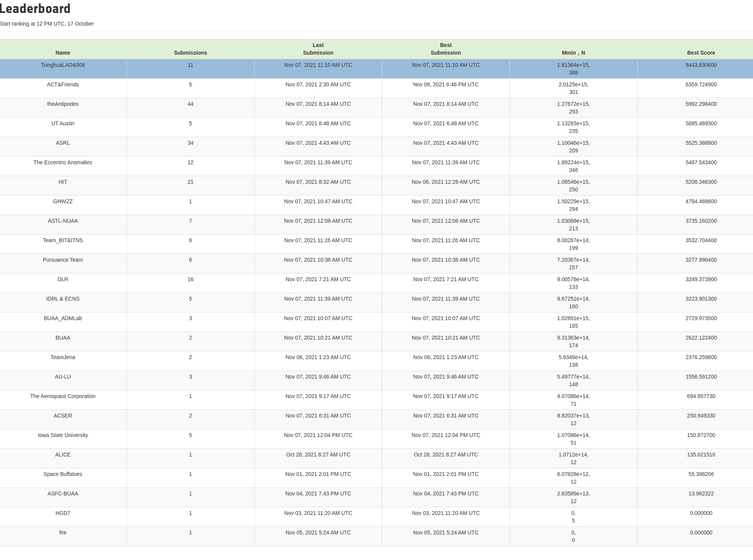Click the DLR team name
Image resolution: width=753 pixels, height=560 pixels.
[x=63, y=279]
